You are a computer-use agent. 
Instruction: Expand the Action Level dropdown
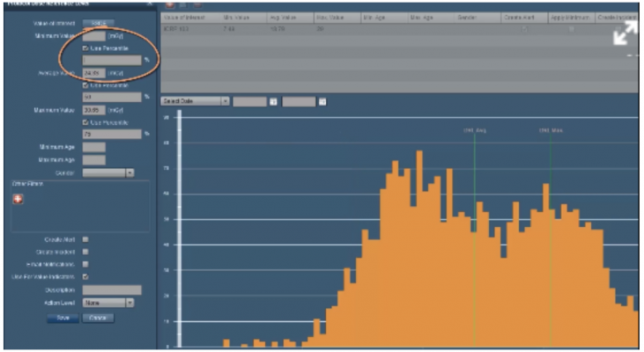[x=130, y=302]
